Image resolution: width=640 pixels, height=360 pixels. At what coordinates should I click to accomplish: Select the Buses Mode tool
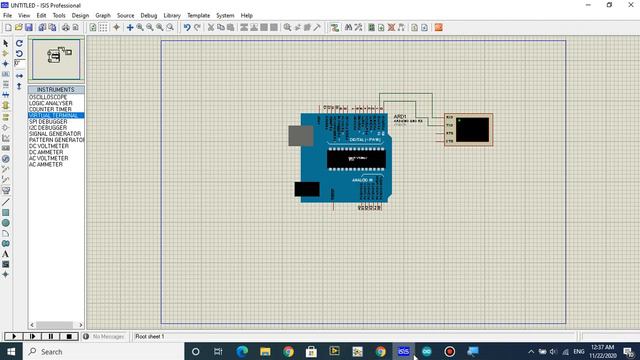tap(6, 95)
